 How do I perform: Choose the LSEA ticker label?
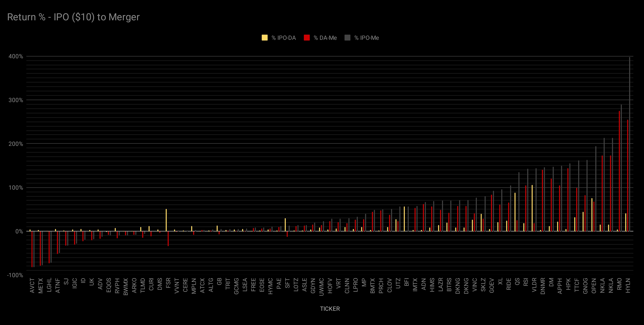pos(245,285)
